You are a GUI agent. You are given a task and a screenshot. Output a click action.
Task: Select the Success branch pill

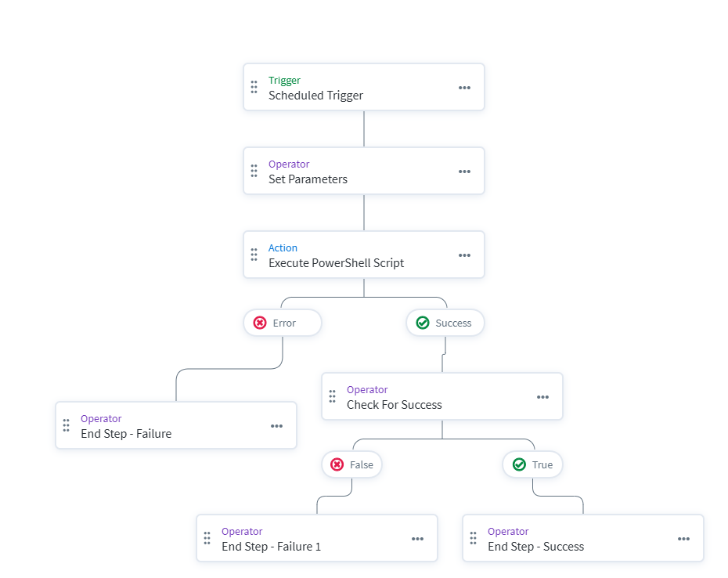[445, 323]
